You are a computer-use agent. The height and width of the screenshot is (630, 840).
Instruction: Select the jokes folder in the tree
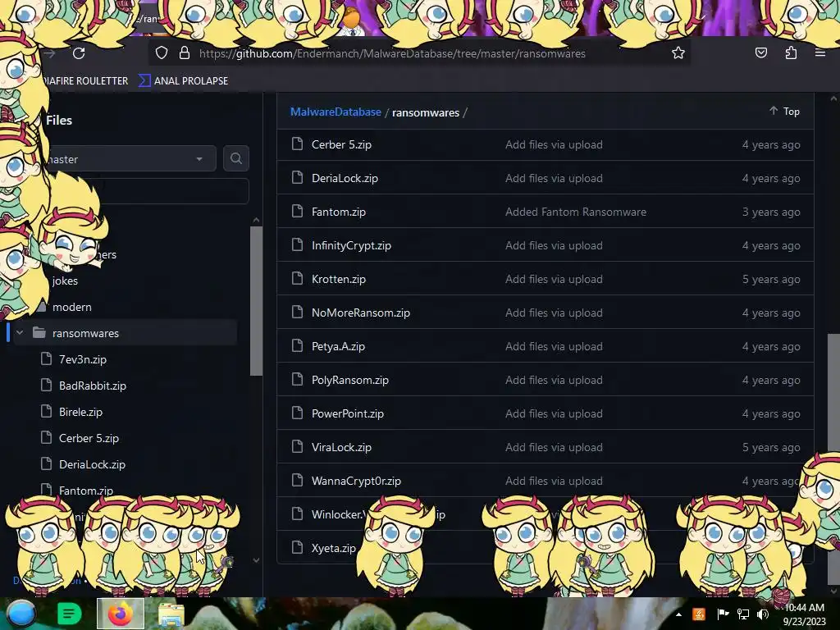pos(65,281)
